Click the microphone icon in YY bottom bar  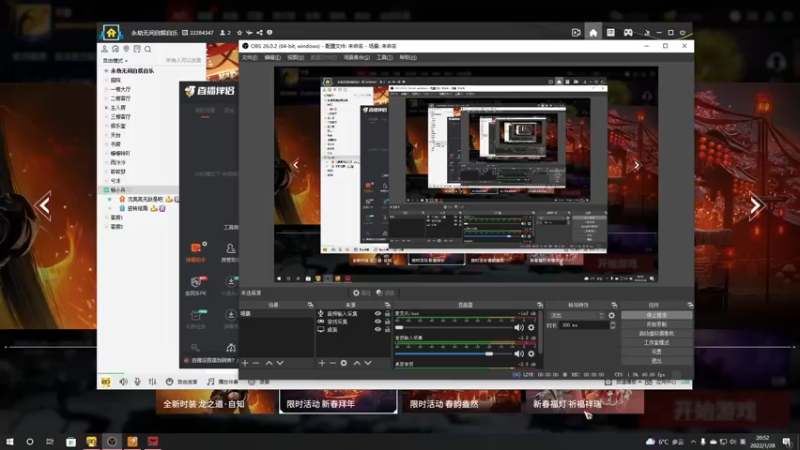pyautogui.click(x=137, y=382)
